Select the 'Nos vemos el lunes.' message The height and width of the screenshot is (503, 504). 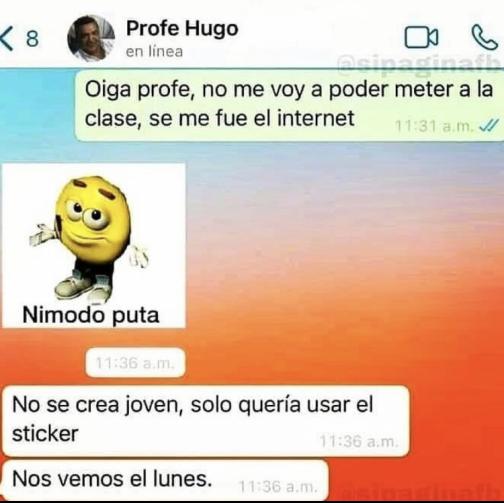tap(165, 480)
